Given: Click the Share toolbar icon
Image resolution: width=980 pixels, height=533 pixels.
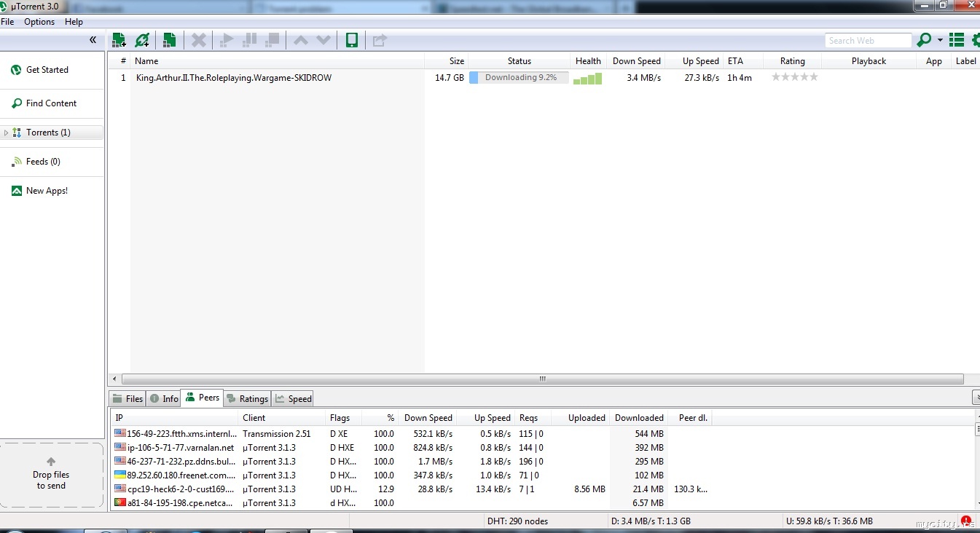Looking at the screenshot, I should 380,40.
